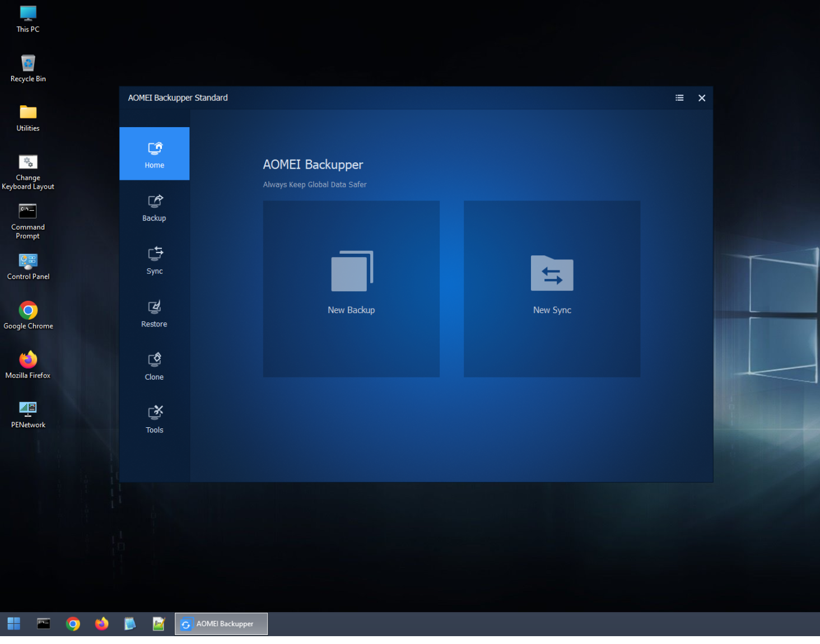Viewport: 820px width, 644px height.
Task: Select the Utilities folder on desktop
Action: click(28, 118)
